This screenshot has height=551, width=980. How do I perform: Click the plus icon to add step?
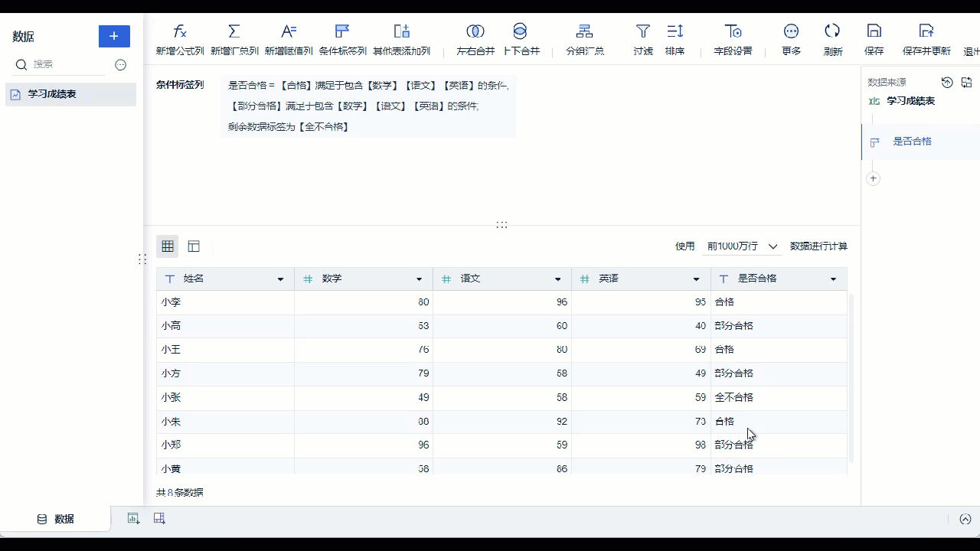pyautogui.click(x=873, y=178)
